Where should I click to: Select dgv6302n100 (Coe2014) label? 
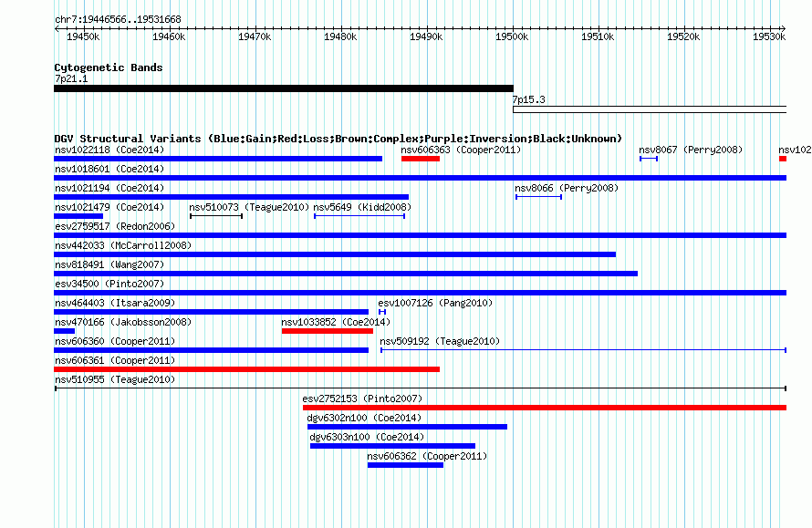[364, 419]
